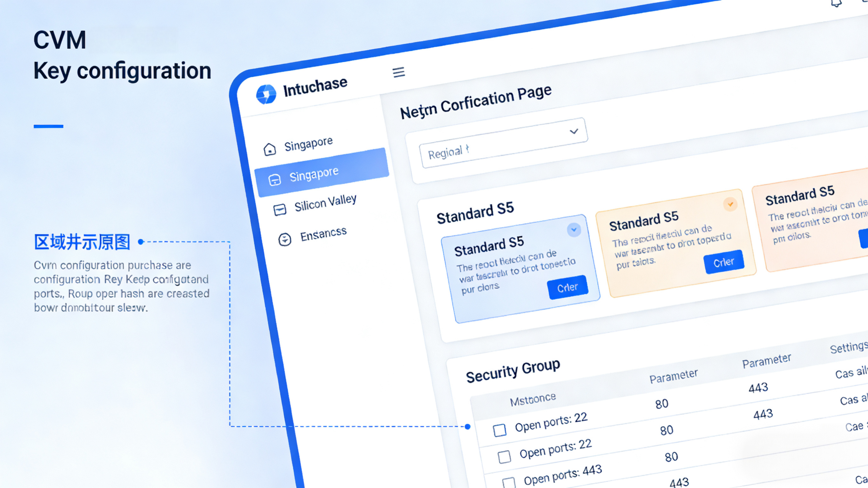Check the second Open ports: 22 checkbox

504,457
